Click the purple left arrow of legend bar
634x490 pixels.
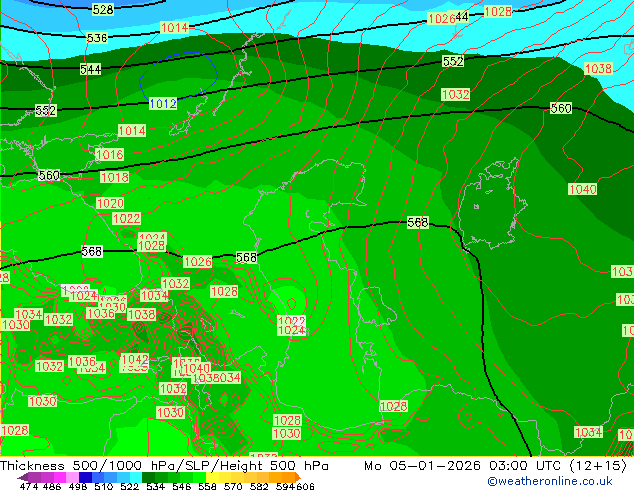(22, 477)
